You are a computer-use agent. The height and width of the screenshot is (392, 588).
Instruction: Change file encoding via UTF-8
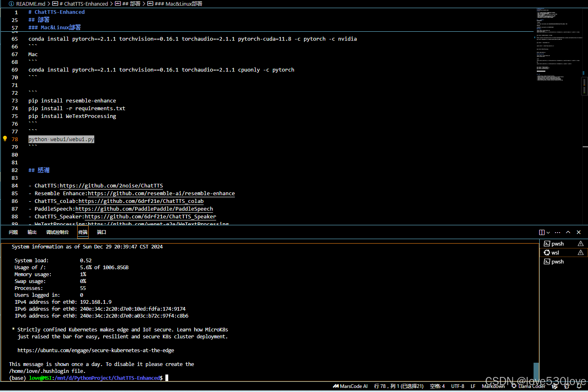(458, 386)
